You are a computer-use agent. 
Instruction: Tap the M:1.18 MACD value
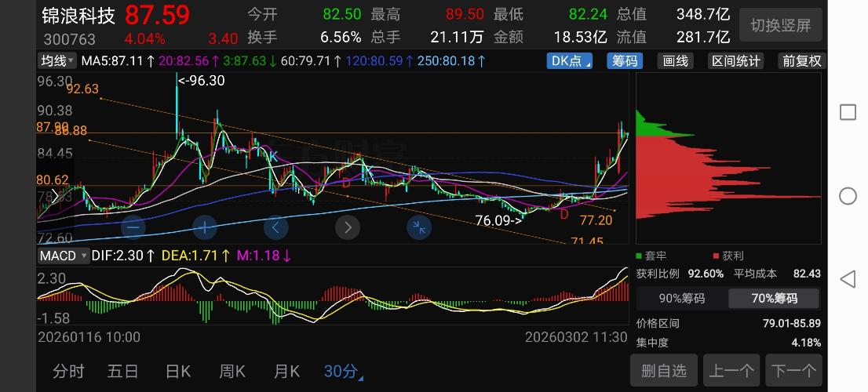click(x=264, y=256)
